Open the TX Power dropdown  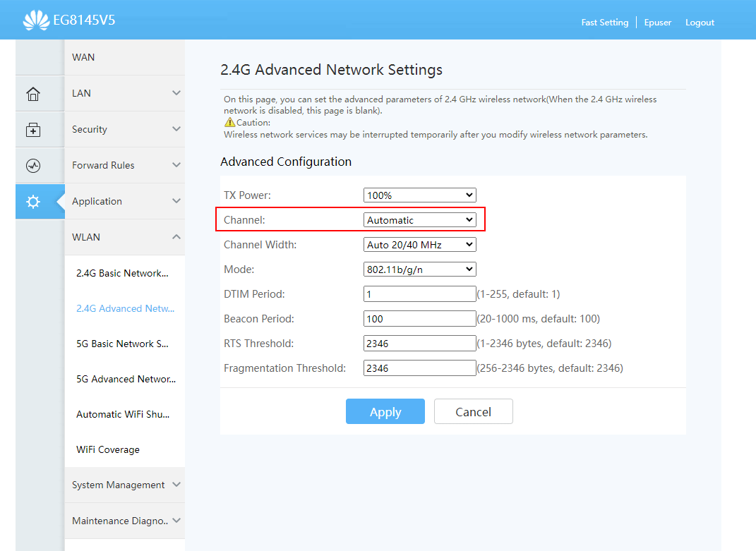coord(419,195)
